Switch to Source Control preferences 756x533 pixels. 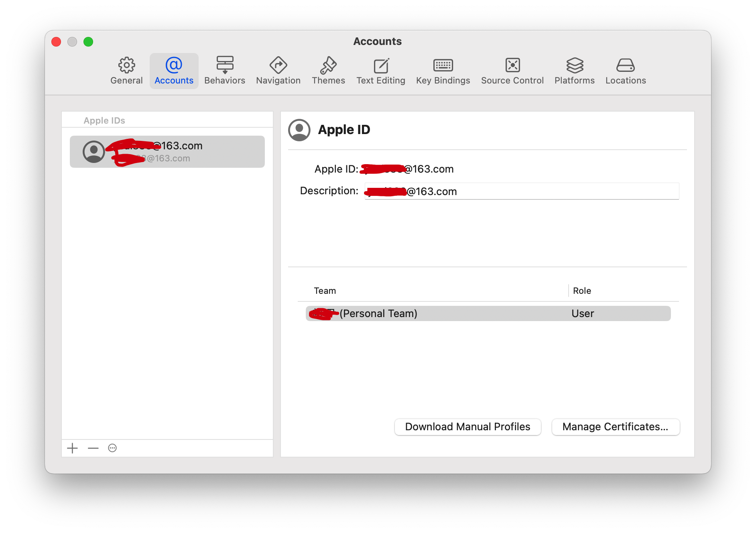tap(512, 71)
